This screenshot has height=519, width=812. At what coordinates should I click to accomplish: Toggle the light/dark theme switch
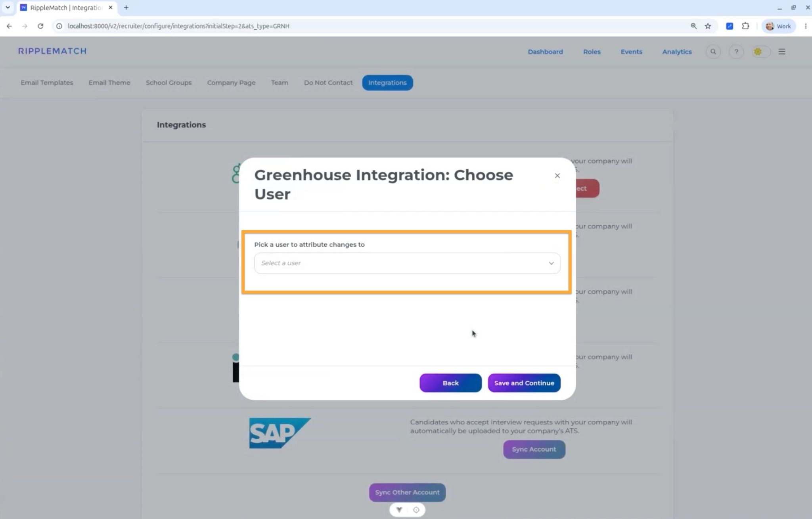tap(761, 52)
